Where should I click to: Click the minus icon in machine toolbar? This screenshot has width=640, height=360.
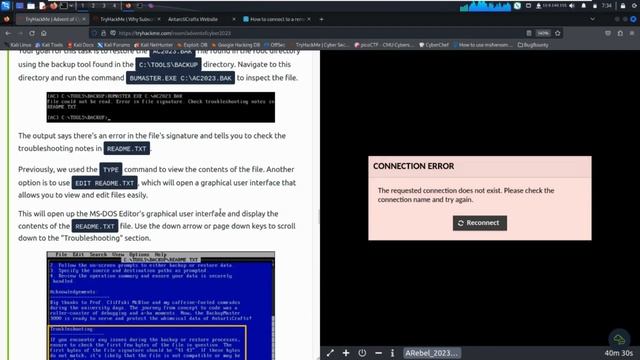point(378,353)
